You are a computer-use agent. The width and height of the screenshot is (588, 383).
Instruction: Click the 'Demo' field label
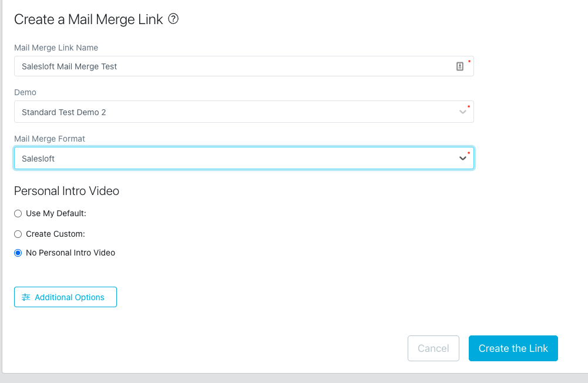click(25, 93)
